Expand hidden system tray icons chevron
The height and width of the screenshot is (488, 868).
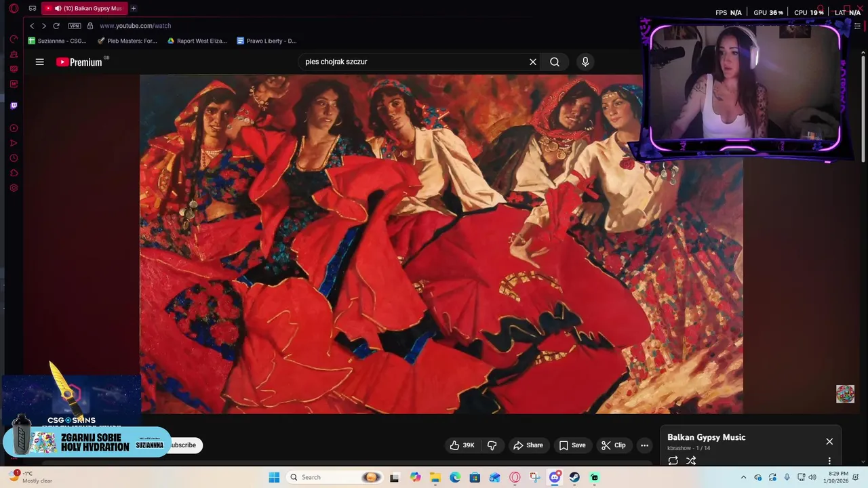coord(743,477)
